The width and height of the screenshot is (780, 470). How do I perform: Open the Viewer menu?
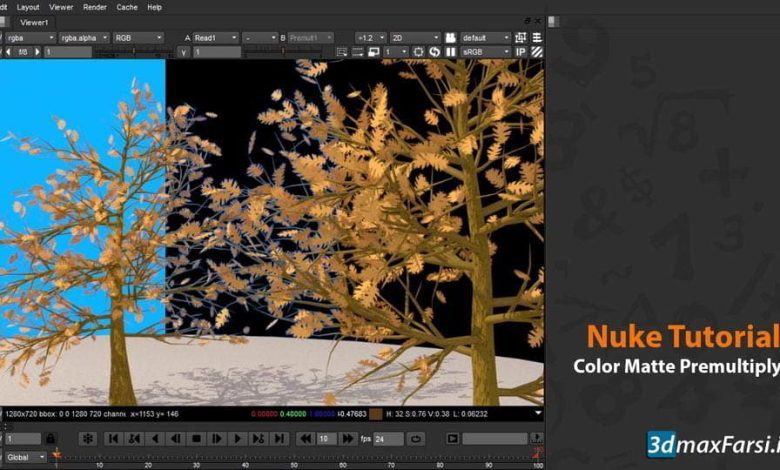(61, 7)
